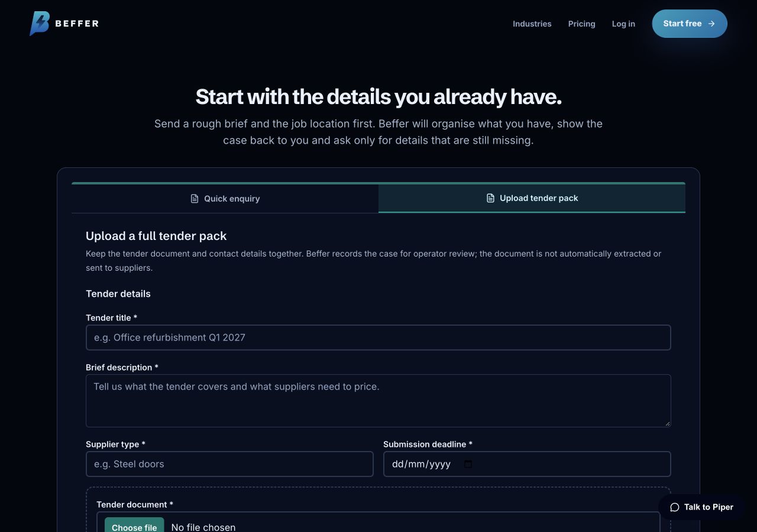Click the BEFFER wordmark text
Image resolution: width=757 pixels, height=532 pixels.
tap(77, 24)
